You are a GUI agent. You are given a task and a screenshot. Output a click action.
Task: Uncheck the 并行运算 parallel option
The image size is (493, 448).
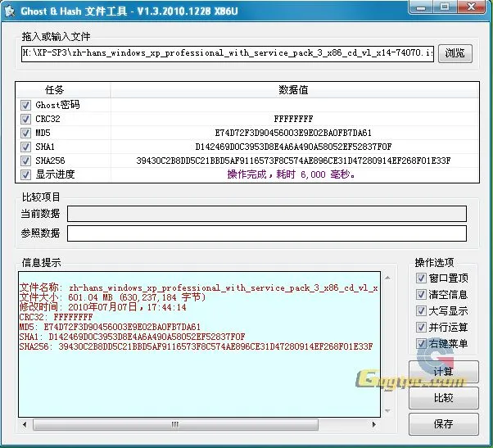[x=421, y=328]
